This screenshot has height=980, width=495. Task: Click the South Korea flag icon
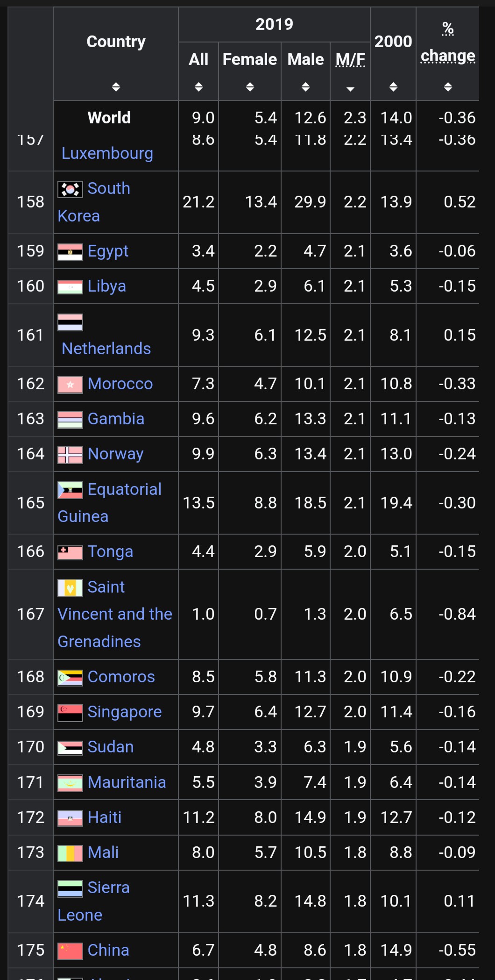pos(70,189)
